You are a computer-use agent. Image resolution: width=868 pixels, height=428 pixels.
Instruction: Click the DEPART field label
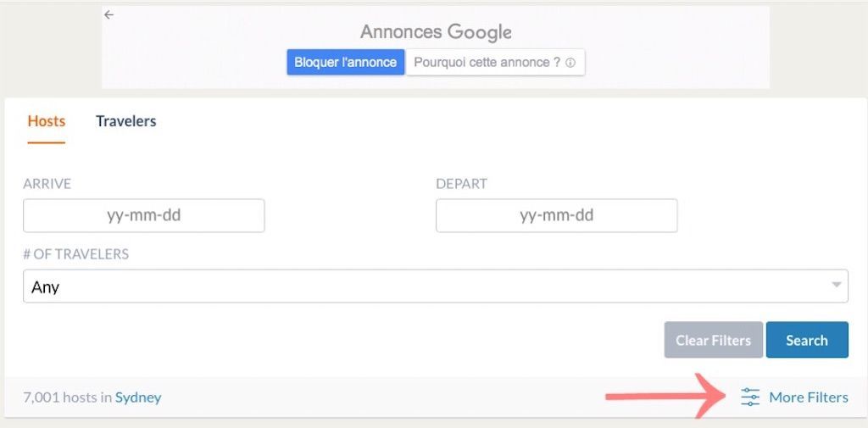point(462,184)
